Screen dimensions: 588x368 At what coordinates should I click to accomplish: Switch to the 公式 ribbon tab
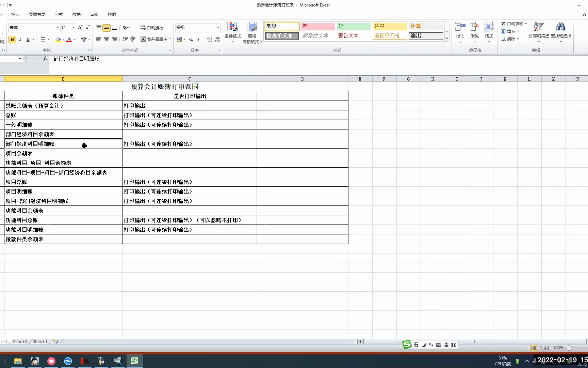tap(59, 14)
